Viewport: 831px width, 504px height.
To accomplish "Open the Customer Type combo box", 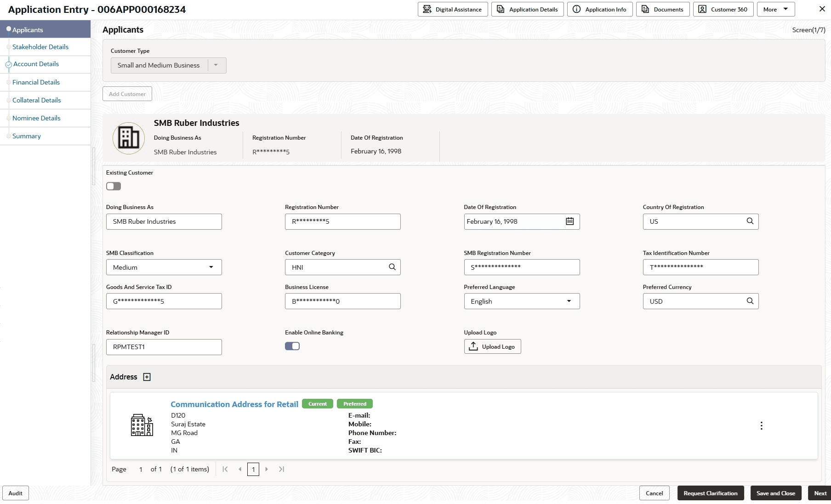I will click(169, 65).
